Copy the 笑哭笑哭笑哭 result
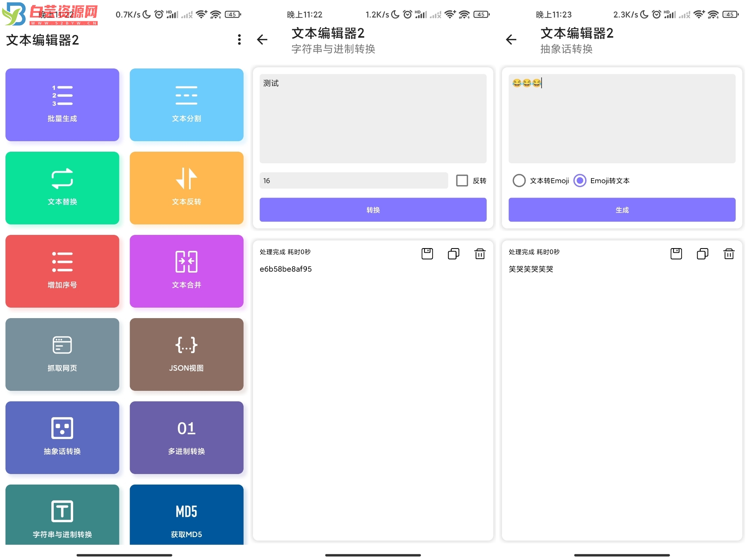 (703, 254)
